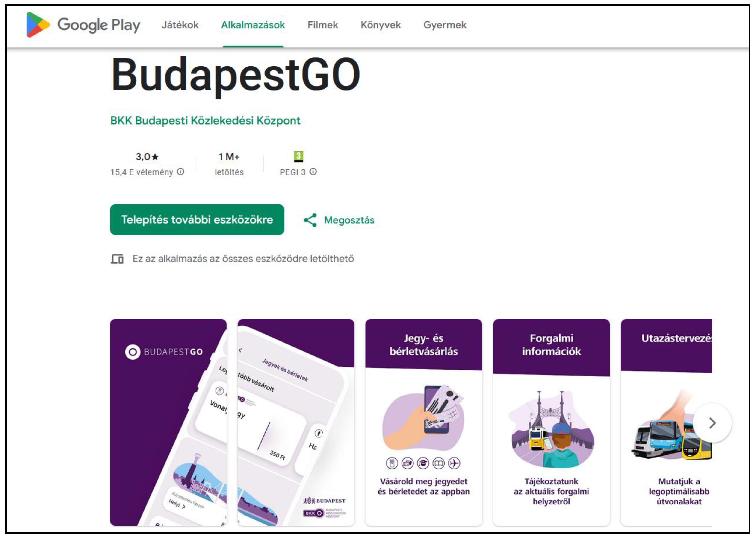Switch to the Filmek tab
756x539 pixels.
point(322,25)
